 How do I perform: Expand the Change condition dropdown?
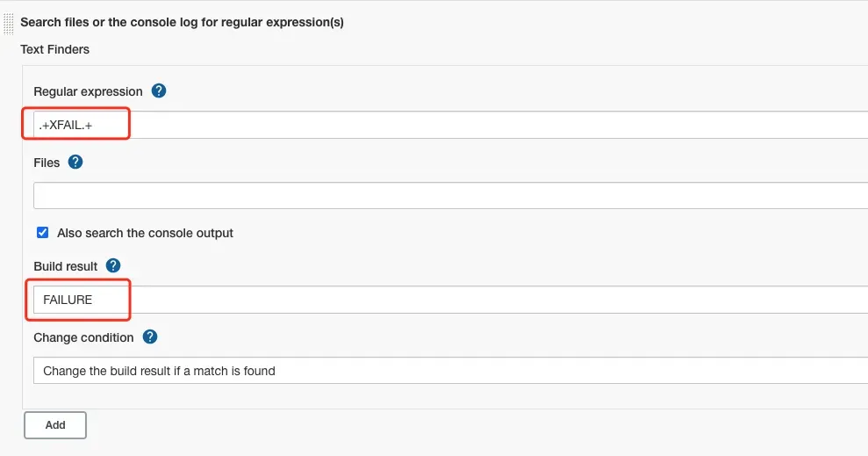[x=450, y=371]
